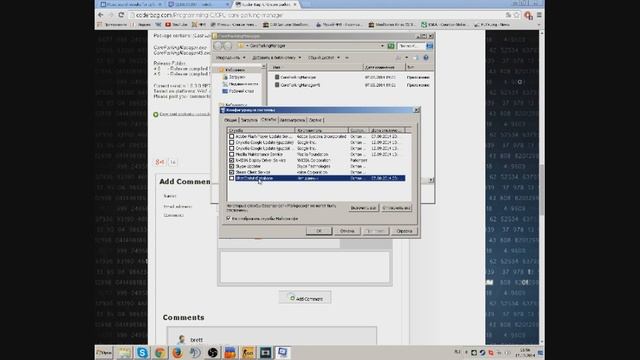The width and height of the screenshot is (640, 360).
Task: Switch to the second Chrome tab
Action: [x=198, y=4]
